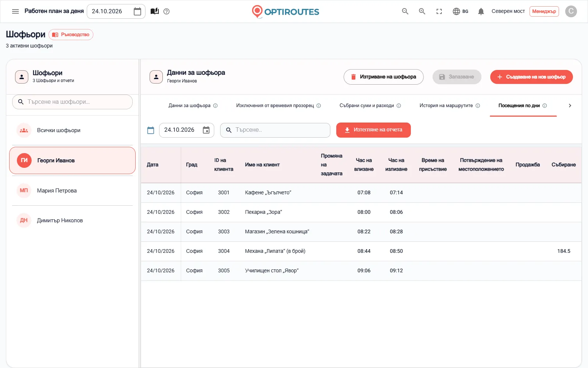
Task: Click info icon next to История на маршрутите
Action: coord(478,106)
